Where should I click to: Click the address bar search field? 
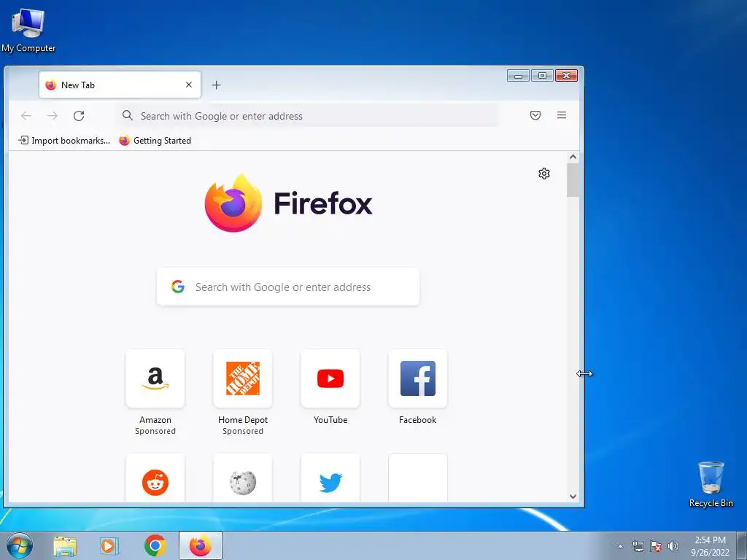click(x=307, y=116)
